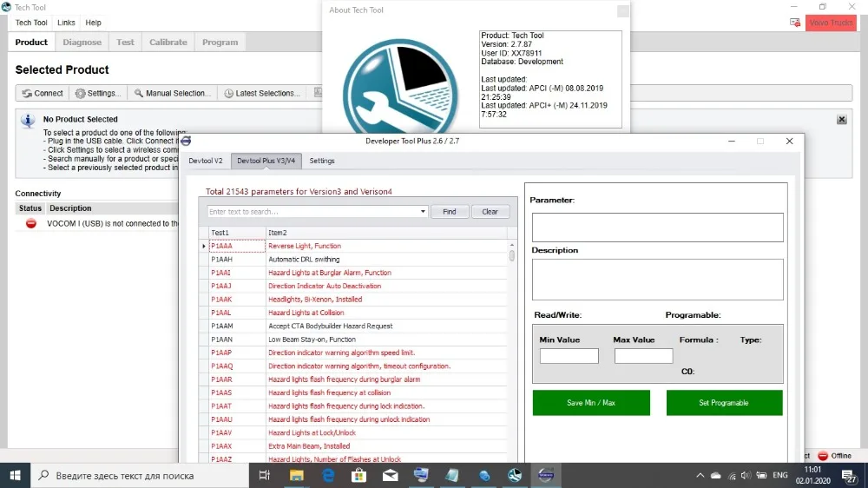This screenshot has height=488, width=868.
Task: Select the P1AAH Automatic DRL swithing row
Action: 354,260
